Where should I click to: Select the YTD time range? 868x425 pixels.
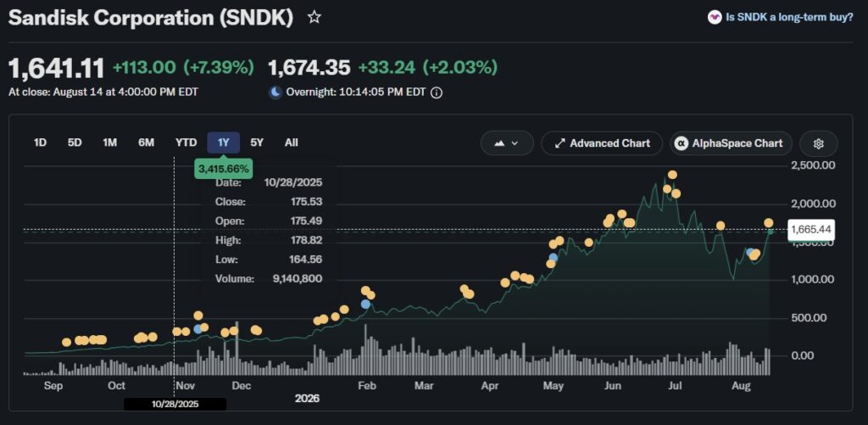pyautogui.click(x=186, y=143)
